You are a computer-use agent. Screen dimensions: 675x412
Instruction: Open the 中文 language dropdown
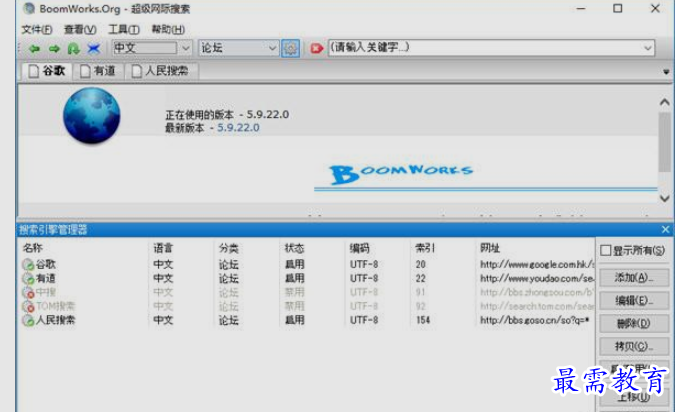pyautogui.click(x=186, y=48)
